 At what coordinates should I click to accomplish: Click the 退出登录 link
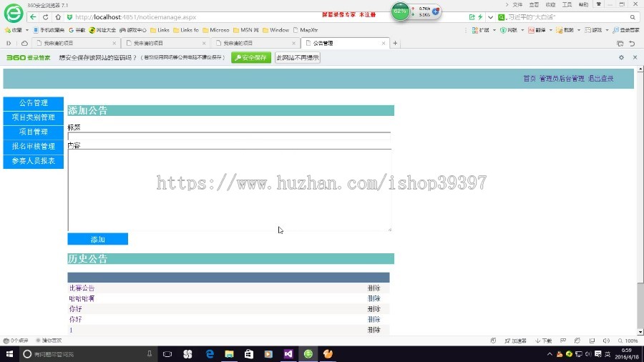coord(600,79)
